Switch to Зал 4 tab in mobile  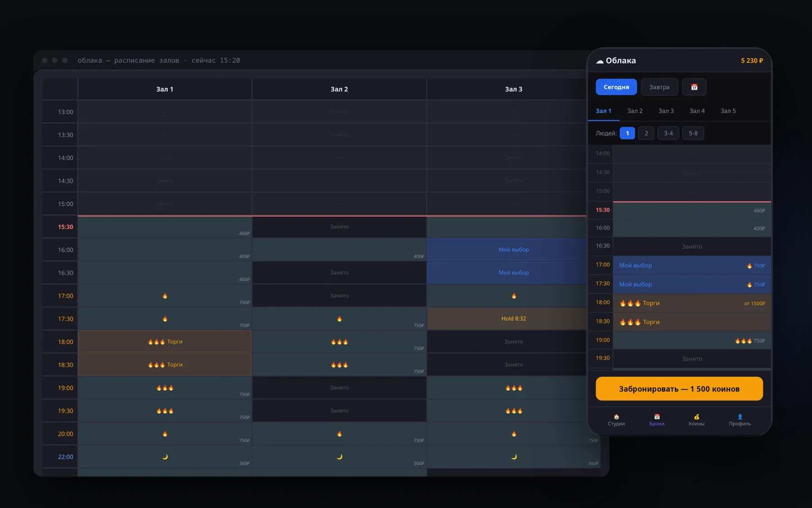tap(697, 111)
